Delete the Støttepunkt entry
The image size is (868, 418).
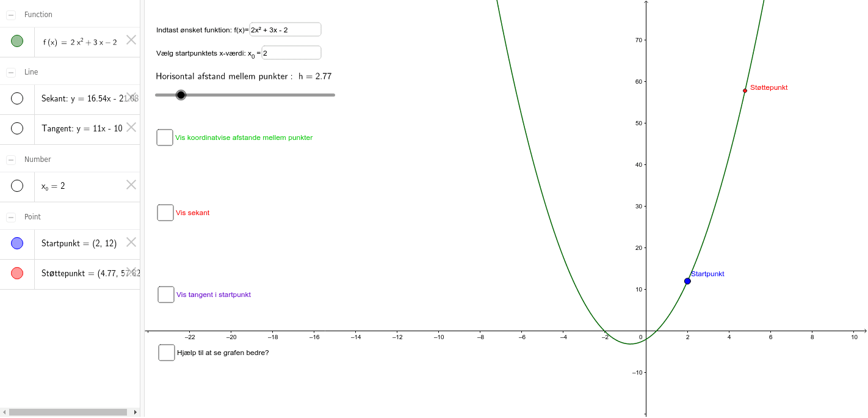[x=131, y=272]
